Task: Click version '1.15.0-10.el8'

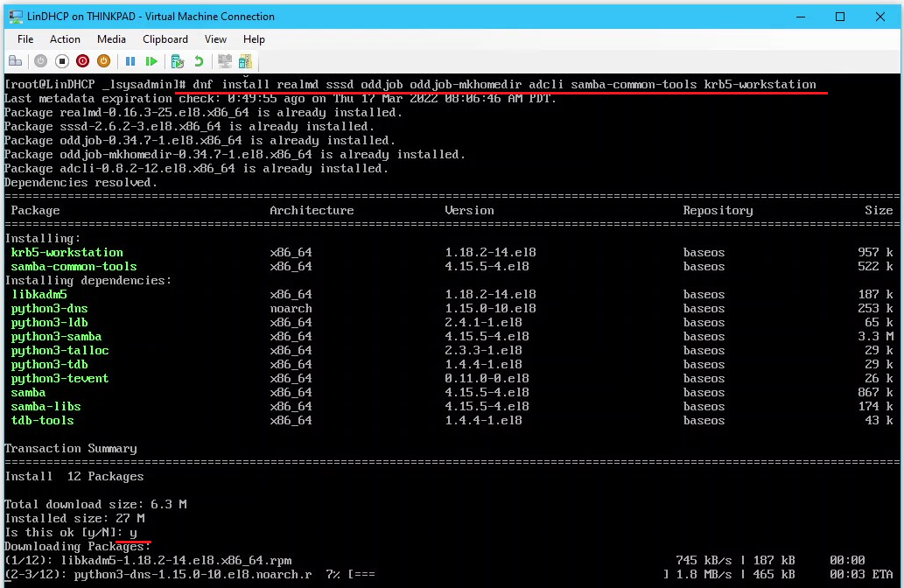Action: coord(491,308)
